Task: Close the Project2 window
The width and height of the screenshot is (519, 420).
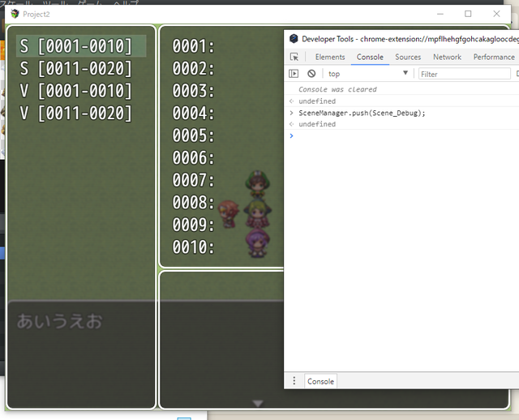Action: coord(496,14)
